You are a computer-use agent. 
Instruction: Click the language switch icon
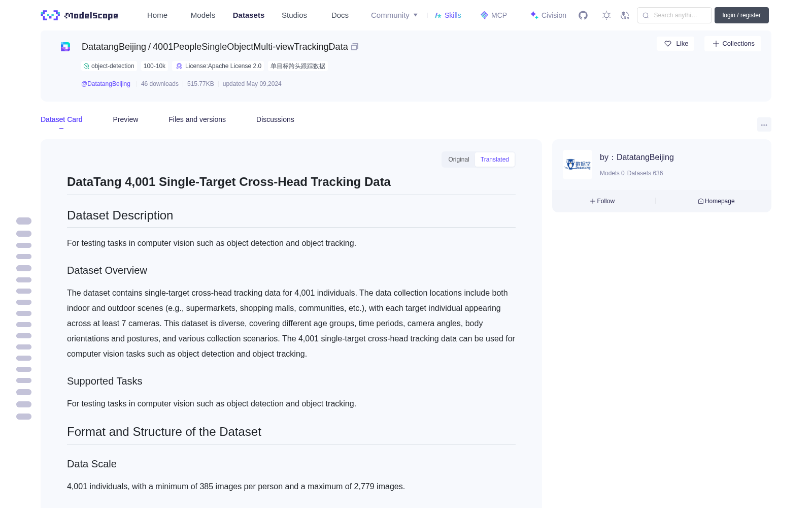(625, 15)
